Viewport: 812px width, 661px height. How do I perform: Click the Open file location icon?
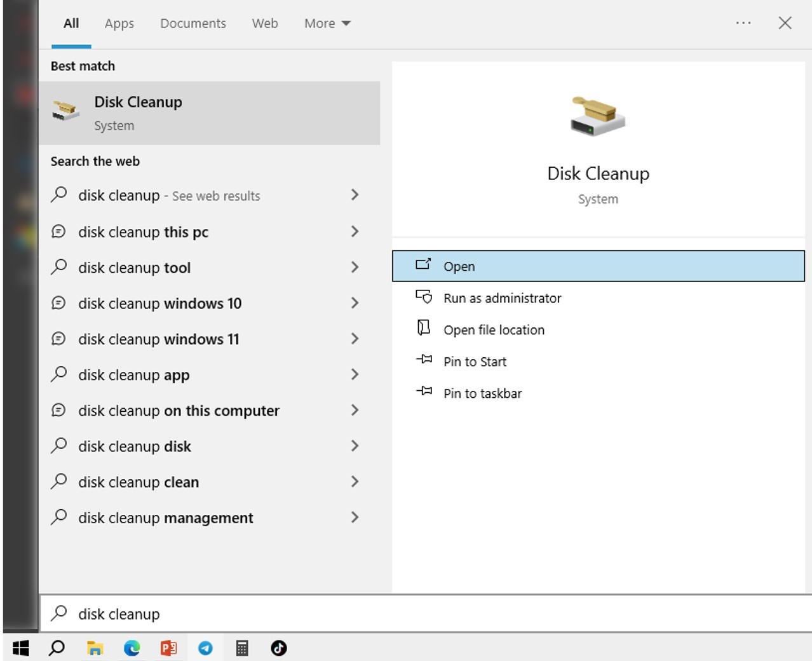(423, 328)
